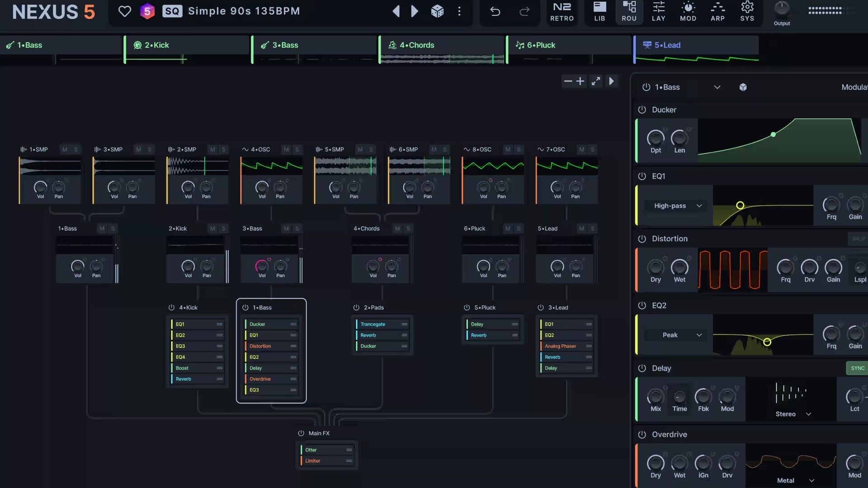Click the Ducker curve control point
Screen dimensions: 868x488
774,135
